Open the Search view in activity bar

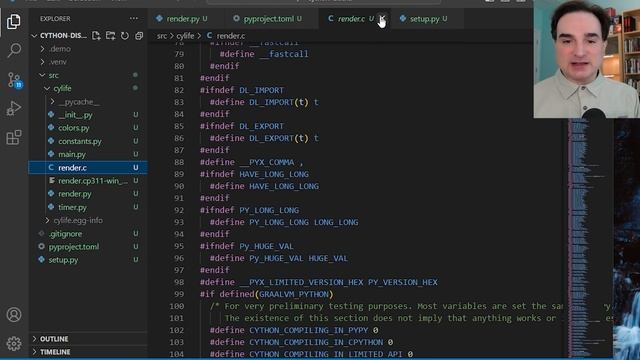tap(14, 50)
